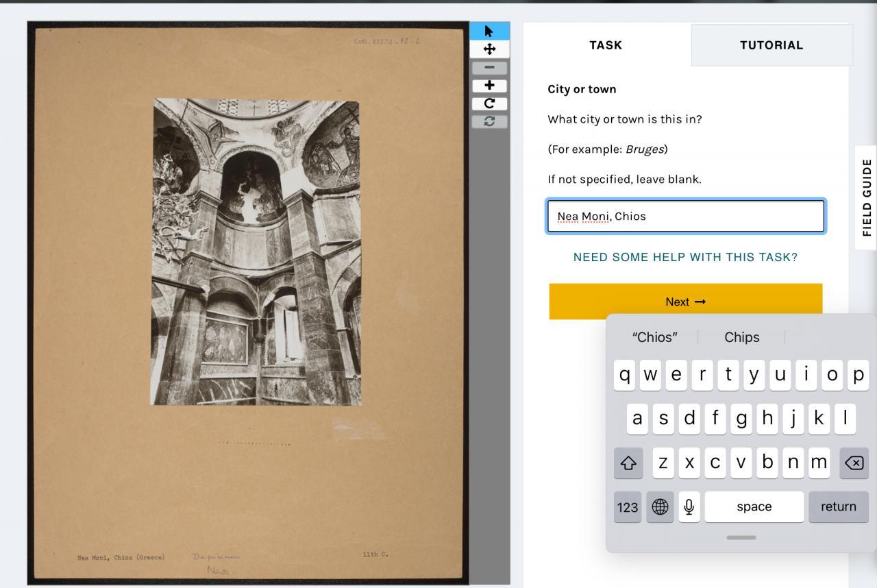The height and width of the screenshot is (588, 877).
Task: Zoom in with the plus button
Action: pos(489,86)
